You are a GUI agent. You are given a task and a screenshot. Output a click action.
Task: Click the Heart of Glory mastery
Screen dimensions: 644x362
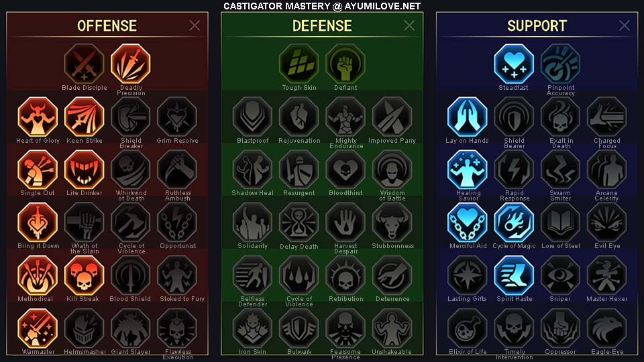38,117
